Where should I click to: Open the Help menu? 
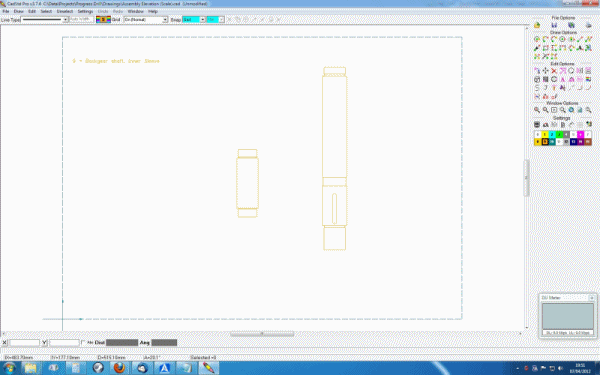(x=153, y=11)
